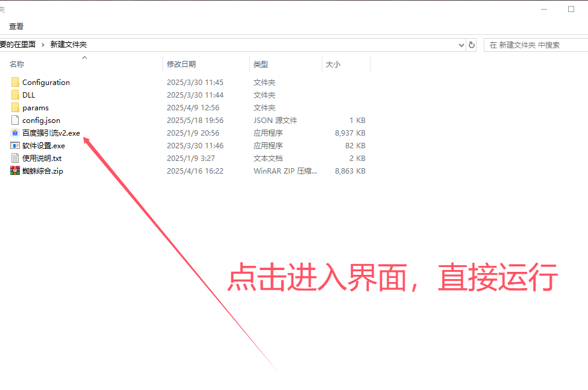
Task: Click the 软件设置.exe application icon
Action: click(x=15, y=146)
